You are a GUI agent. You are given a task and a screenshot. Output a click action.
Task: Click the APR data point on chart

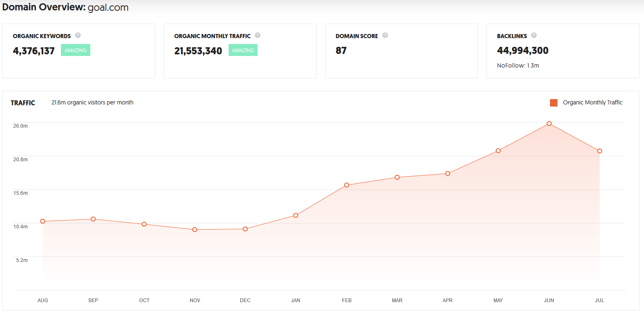448,173
